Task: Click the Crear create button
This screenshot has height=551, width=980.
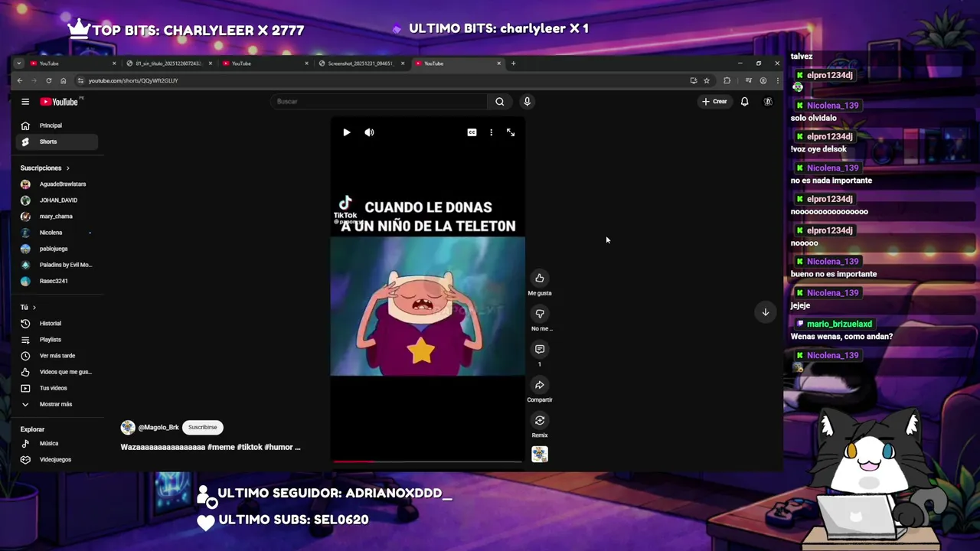Action: pyautogui.click(x=714, y=102)
